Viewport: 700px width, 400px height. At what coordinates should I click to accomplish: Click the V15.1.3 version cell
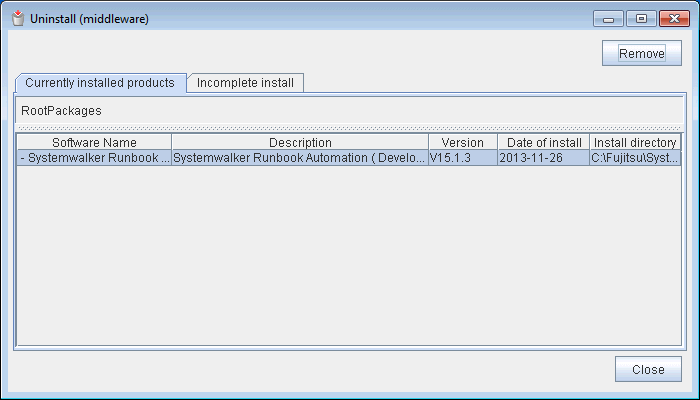tap(462, 158)
